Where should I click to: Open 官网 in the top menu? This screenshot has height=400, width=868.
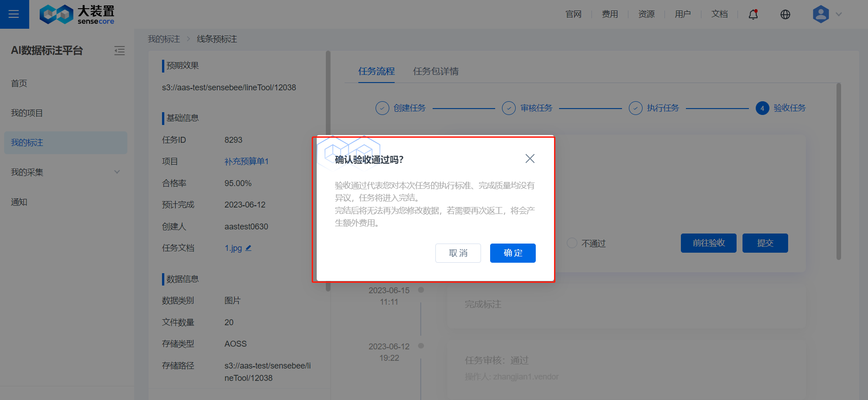[x=574, y=14]
